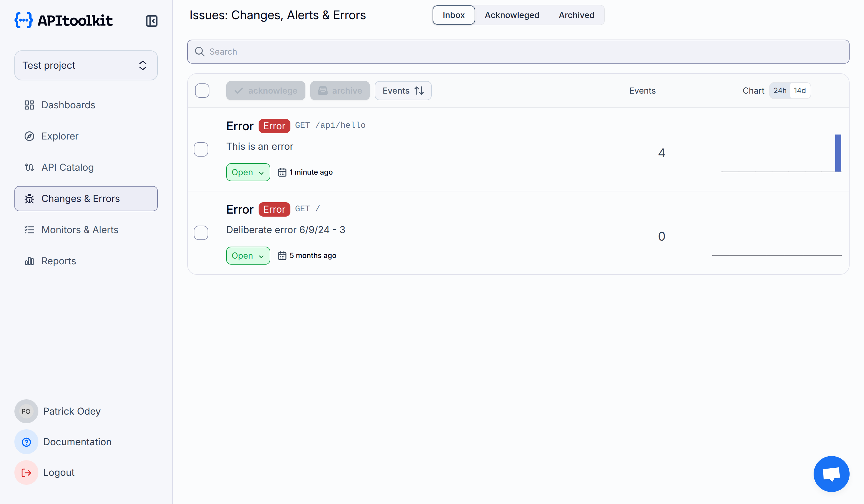Open status dropdown on 'This is an error'
The width and height of the screenshot is (864, 504).
[248, 172]
